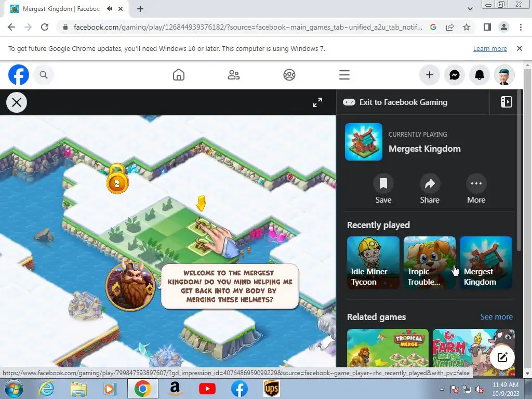Reload the page
532x399 pixels.
45,27
